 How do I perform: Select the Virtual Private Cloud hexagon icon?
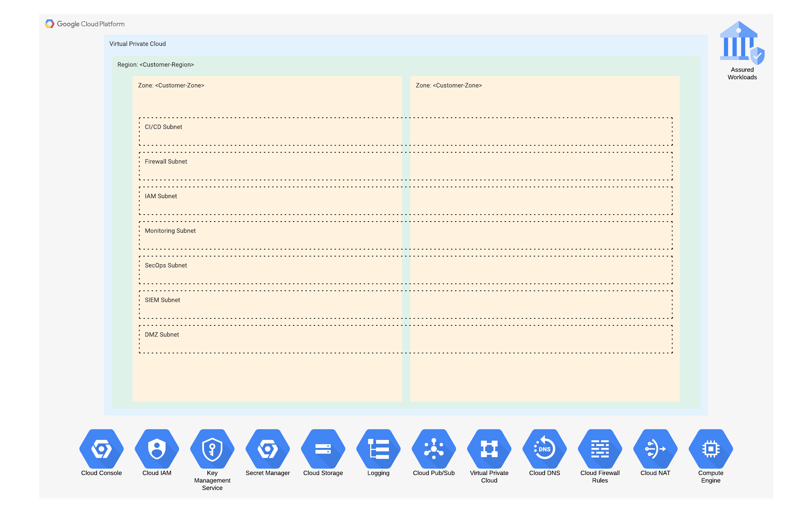489,449
